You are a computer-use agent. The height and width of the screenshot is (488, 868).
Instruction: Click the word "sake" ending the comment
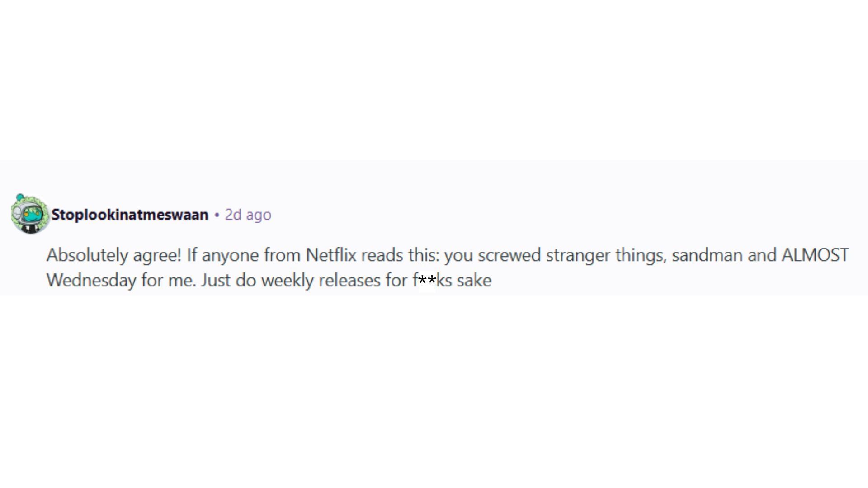point(474,281)
